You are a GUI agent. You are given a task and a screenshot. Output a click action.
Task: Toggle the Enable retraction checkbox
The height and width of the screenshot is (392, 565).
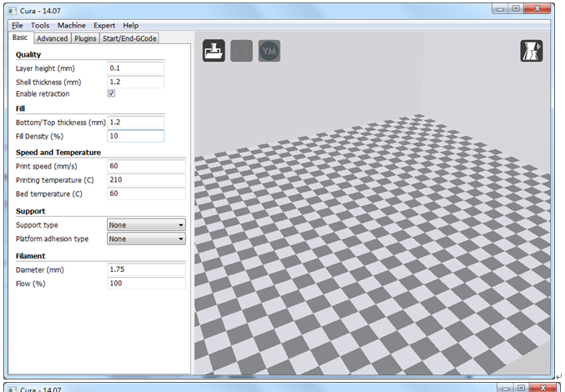[x=111, y=93]
